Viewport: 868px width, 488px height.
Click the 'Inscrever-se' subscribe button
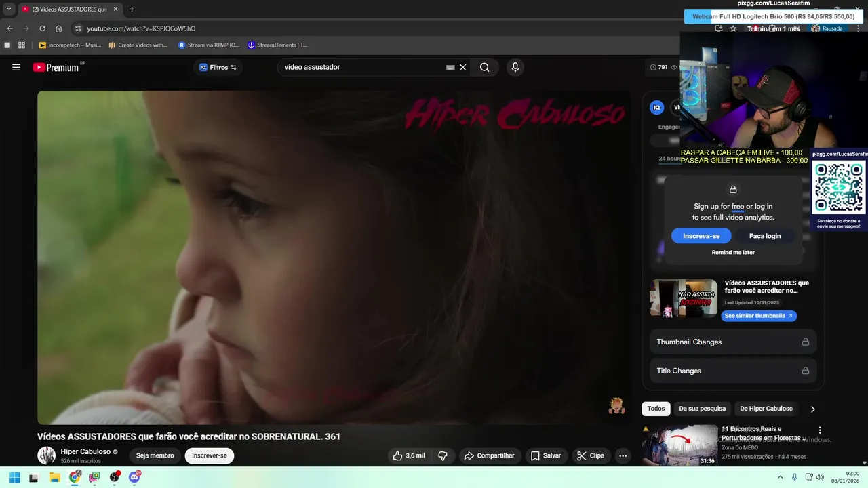coord(210,455)
